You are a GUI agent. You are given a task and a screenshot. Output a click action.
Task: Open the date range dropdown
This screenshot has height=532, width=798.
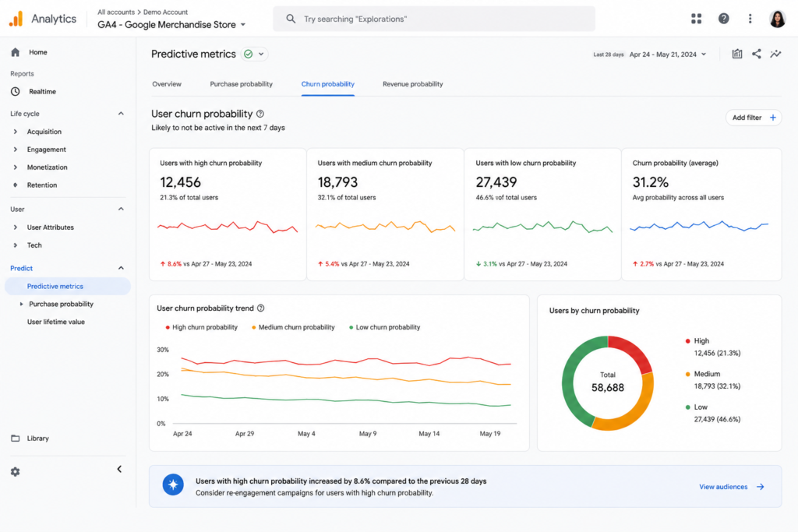coord(704,55)
